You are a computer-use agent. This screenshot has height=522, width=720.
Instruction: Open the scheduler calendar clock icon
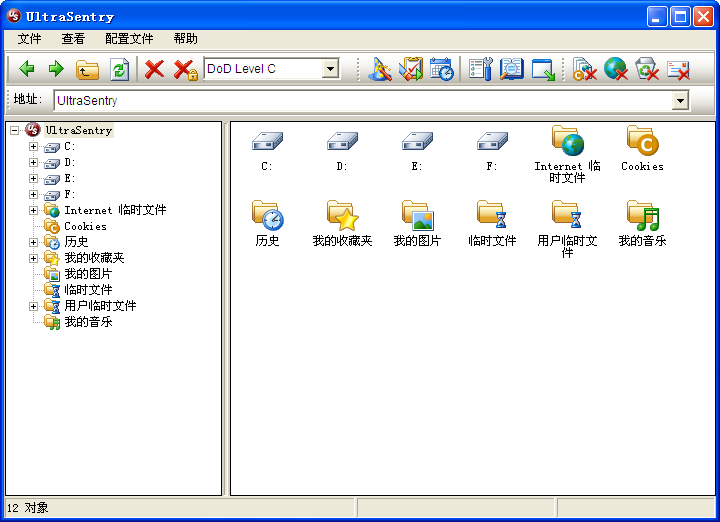coord(441,69)
